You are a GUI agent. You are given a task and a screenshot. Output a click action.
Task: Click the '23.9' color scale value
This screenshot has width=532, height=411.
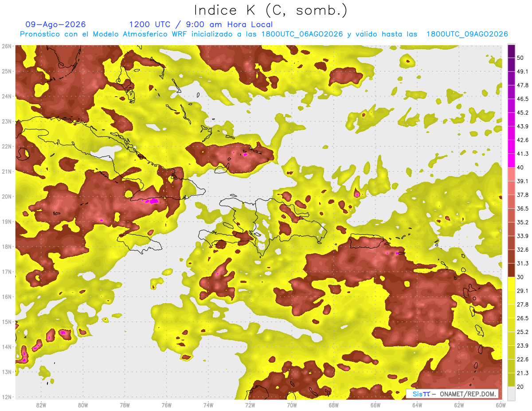point(522,345)
